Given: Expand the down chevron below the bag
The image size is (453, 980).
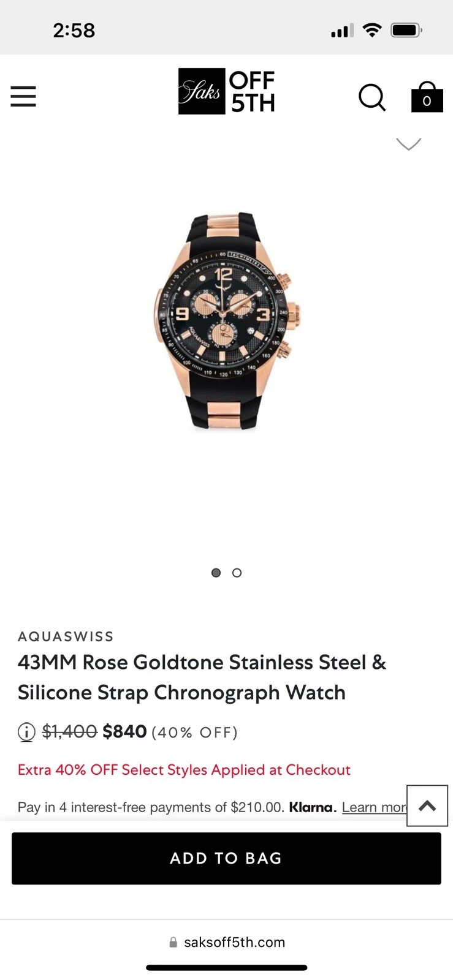Looking at the screenshot, I should (x=409, y=144).
